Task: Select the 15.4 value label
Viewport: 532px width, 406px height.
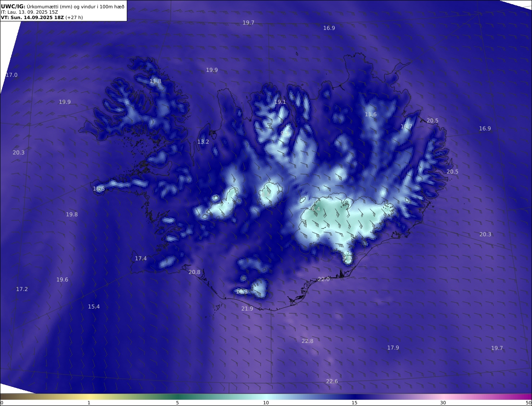Action: (x=94, y=307)
